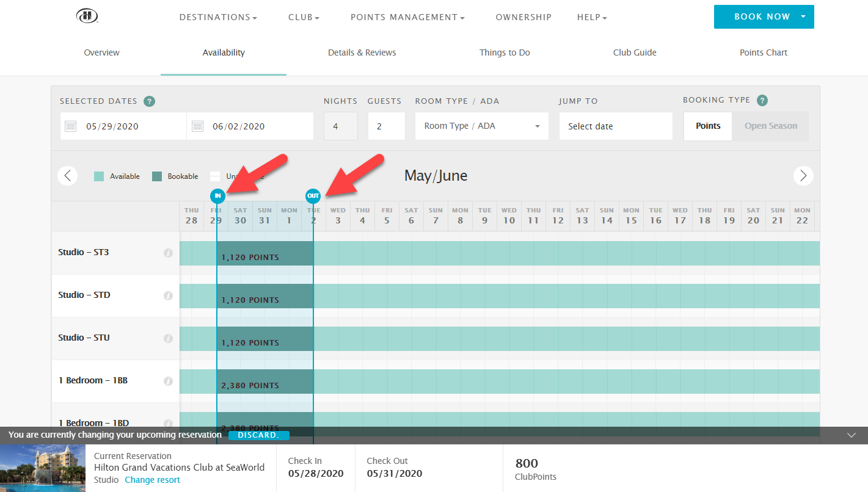Open Help dropdown menu
The height and width of the screenshot is (492, 868).
click(x=592, y=18)
